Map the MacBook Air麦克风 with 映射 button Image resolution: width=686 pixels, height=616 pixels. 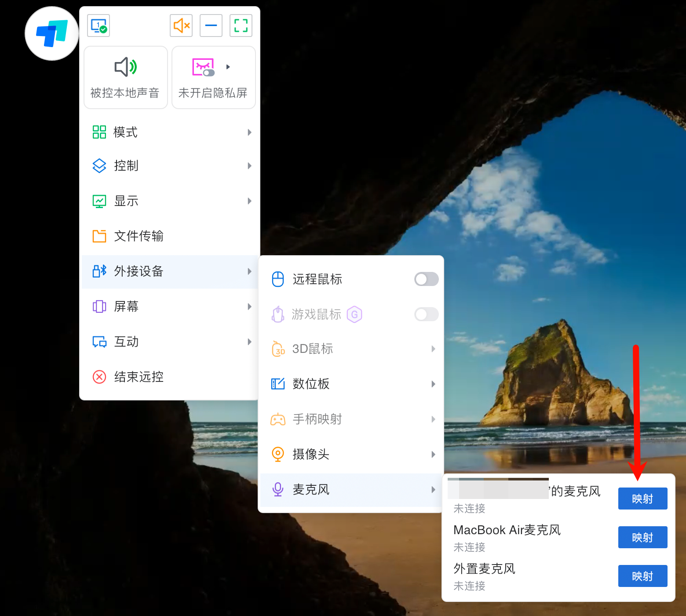pyautogui.click(x=642, y=537)
